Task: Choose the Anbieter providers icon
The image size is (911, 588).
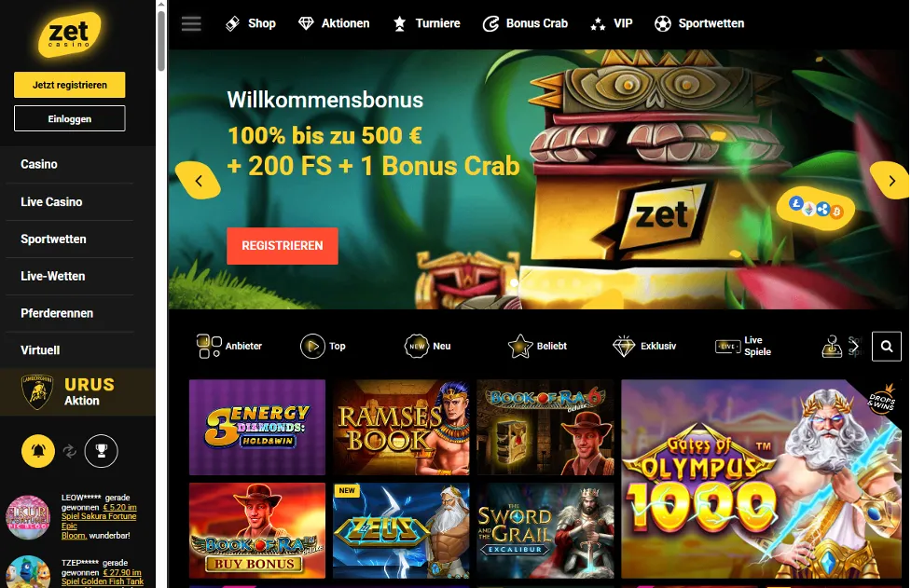Action: click(x=209, y=347)
